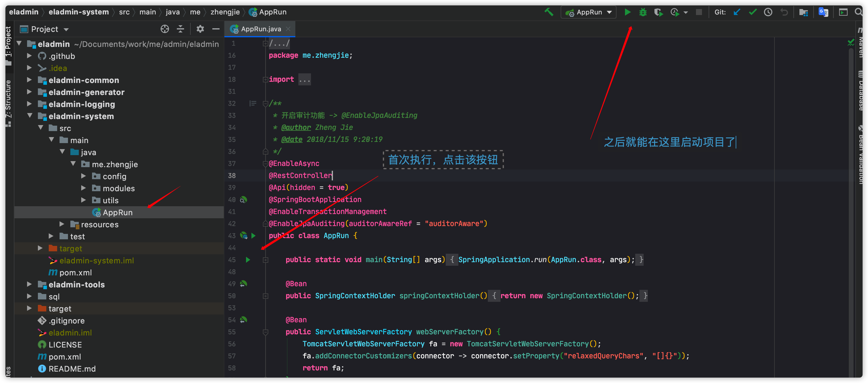The image size is (868, 383).
Task: Click the inspection status checkmark in editor
Action: coord(851,42)
